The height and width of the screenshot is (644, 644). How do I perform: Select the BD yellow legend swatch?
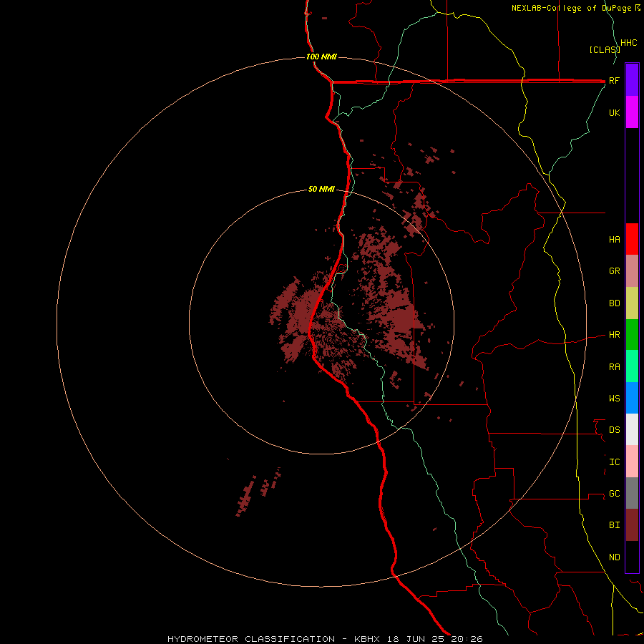(x=632, y=303)
